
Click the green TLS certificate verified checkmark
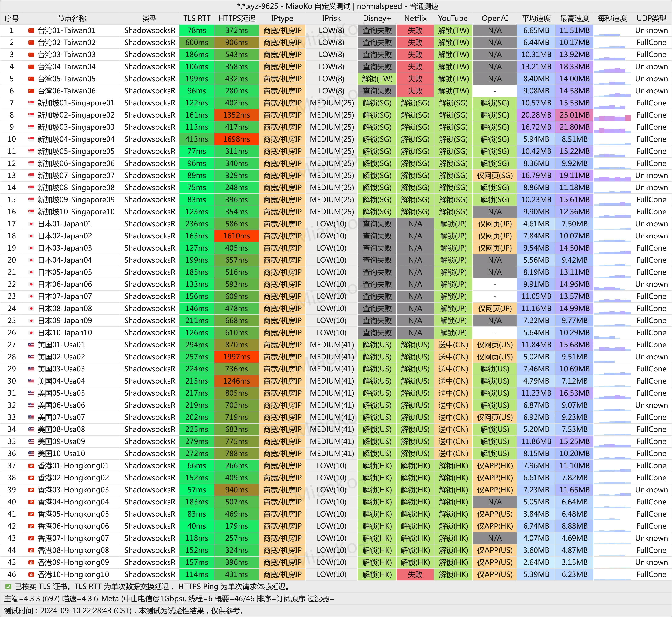(x=8, y=587)
